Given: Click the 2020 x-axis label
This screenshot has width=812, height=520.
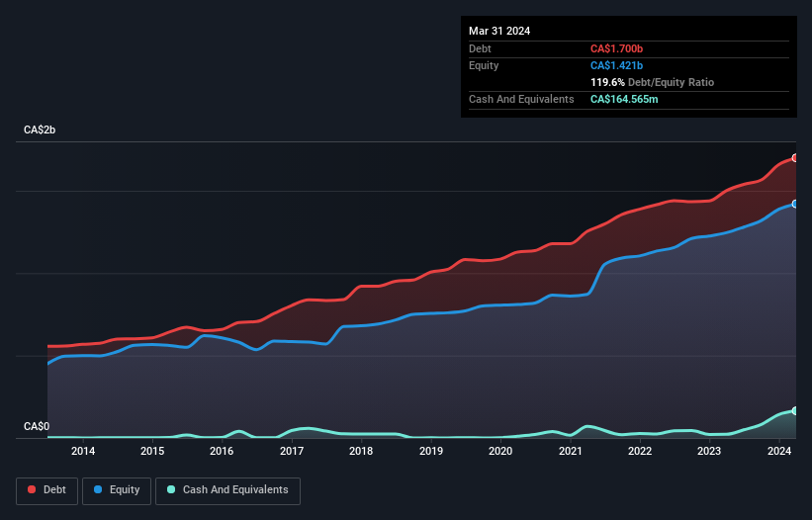Looking at the screenshot, I should tap(500, 451).
